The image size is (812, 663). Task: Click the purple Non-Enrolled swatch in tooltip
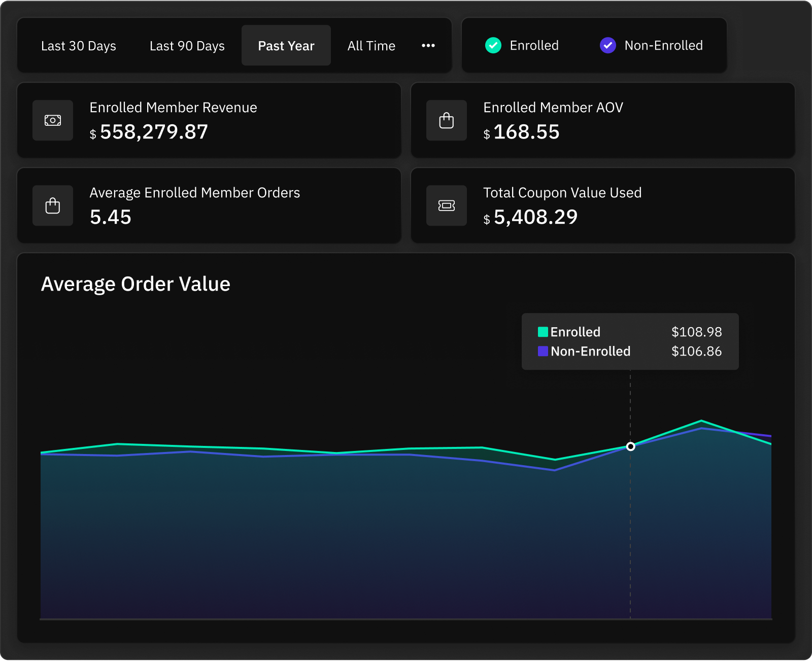pyautogui.click(x=543, y=352)
